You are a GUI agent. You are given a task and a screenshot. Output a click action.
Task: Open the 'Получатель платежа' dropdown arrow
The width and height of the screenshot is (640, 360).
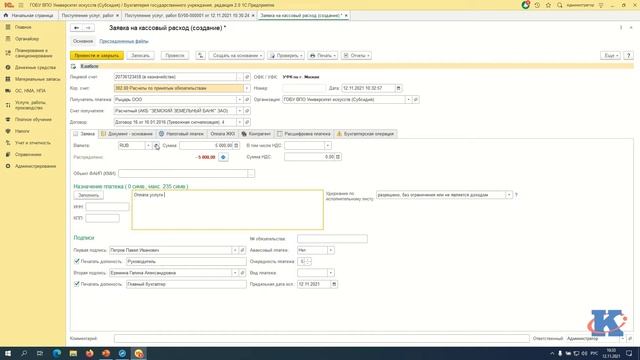tap(240, 100)
